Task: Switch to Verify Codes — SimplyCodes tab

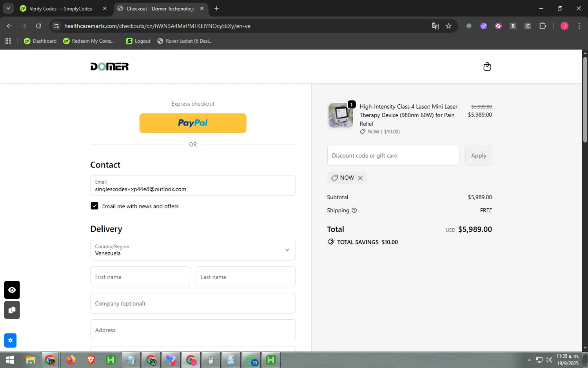Action: 61,9
